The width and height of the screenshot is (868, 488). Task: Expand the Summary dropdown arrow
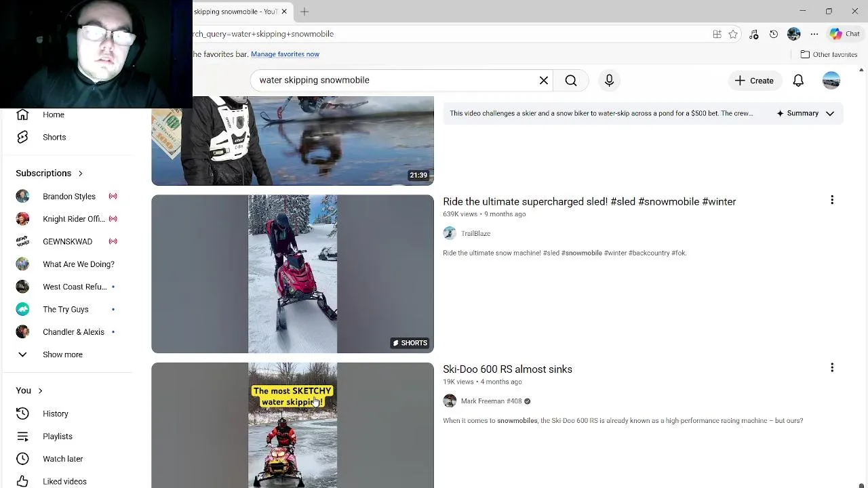829,114
